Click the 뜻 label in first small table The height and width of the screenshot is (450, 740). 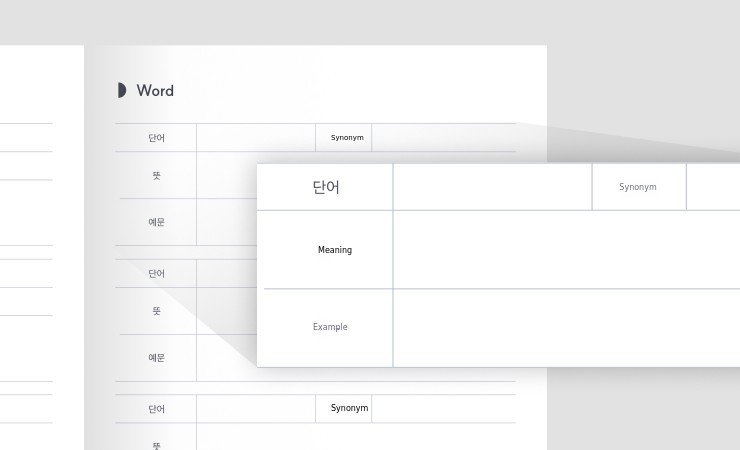157,175
